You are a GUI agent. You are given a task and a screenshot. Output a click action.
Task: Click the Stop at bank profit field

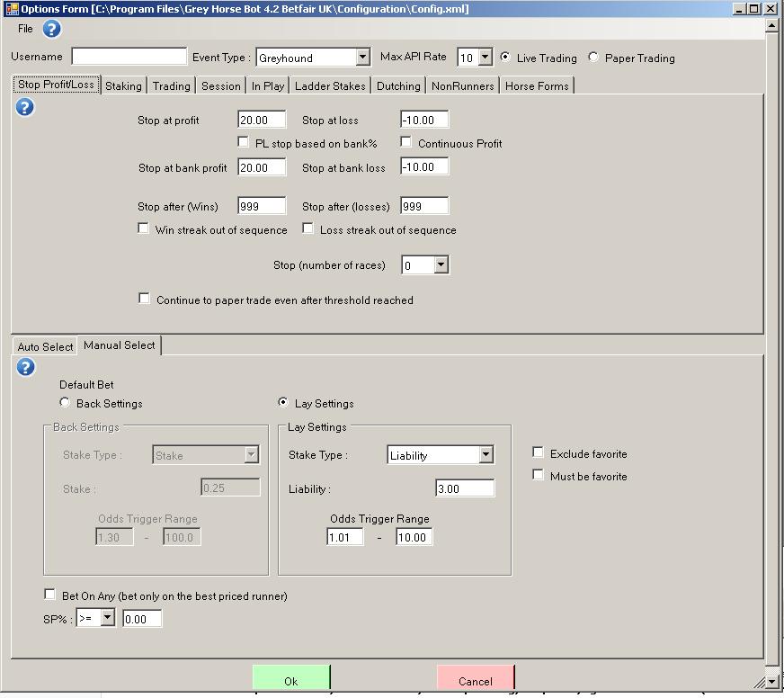[x=262, y=167]
